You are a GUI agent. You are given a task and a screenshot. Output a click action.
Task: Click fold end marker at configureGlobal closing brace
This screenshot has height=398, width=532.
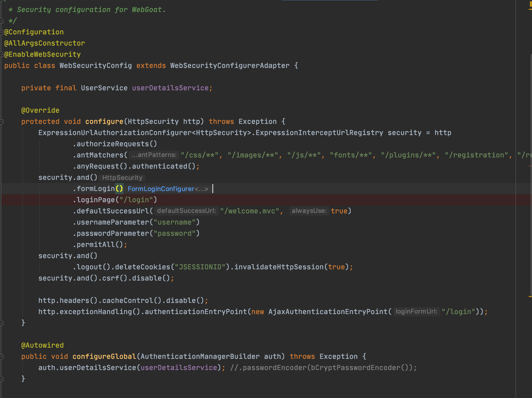click(2, 379)
